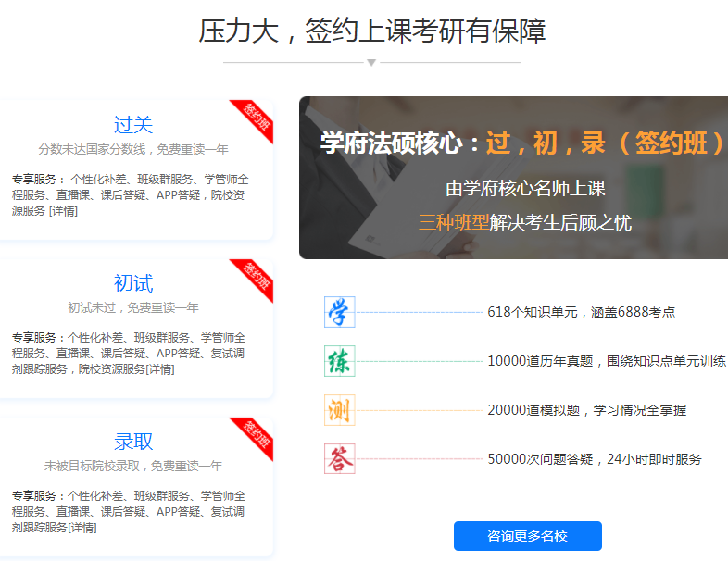
Task: Click the 50000次问题答疑 description text
Action: pyautogui.click(x=595, y=459)
